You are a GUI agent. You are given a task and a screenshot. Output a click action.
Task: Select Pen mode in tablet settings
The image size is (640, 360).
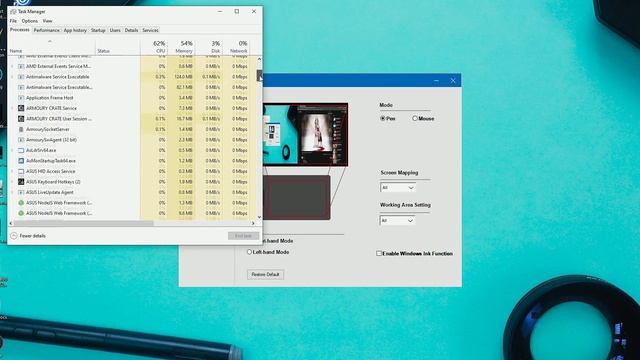click(383, 118)
